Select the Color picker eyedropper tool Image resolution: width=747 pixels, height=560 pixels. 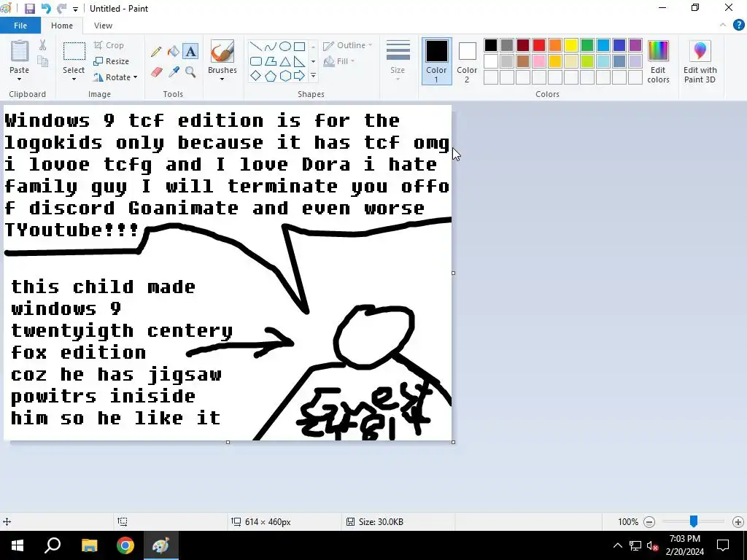point(174,72)
